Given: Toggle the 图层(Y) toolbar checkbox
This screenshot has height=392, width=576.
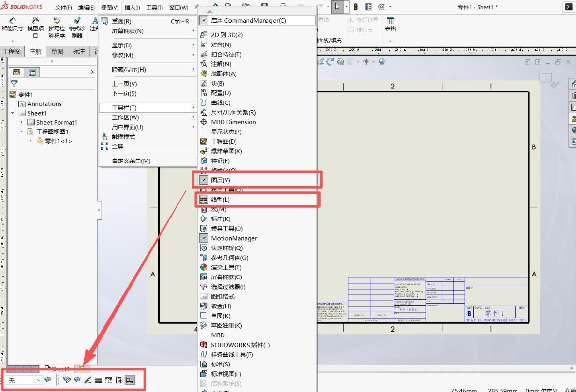Looking at the screenshot, I should (x=204, y=180).
